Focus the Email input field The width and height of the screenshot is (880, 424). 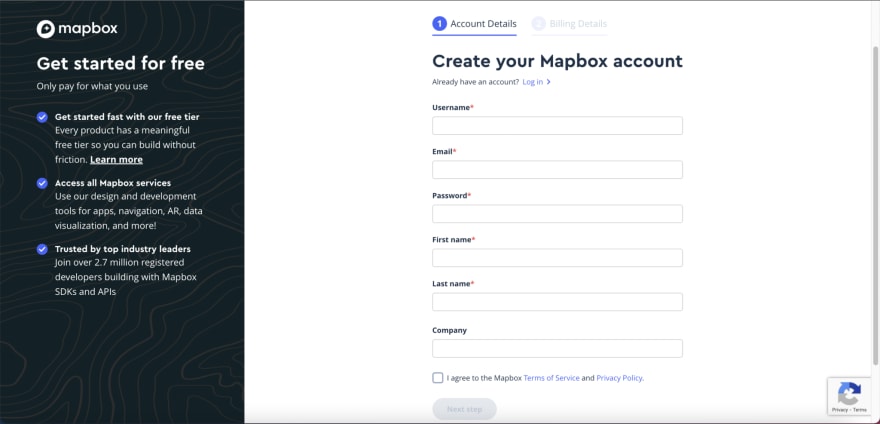coord(557,170)
